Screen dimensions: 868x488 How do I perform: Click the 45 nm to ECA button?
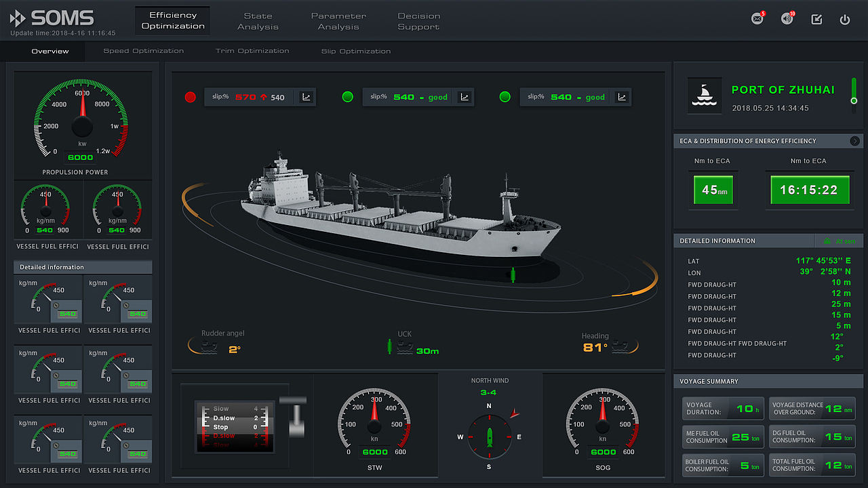pyautogui.click(x=713, y=190)
